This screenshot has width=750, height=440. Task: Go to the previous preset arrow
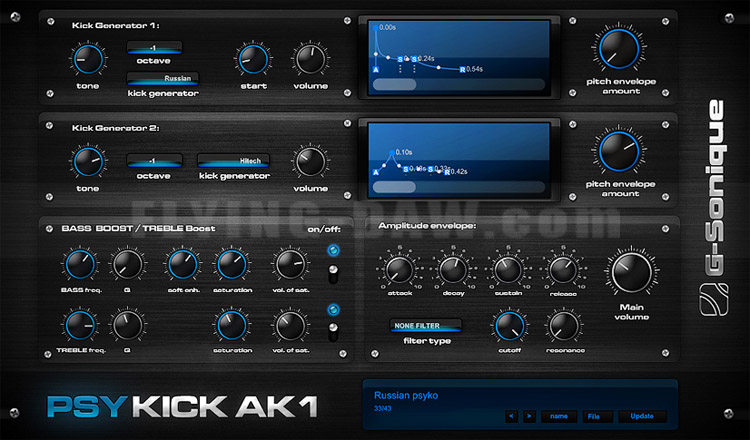tap(511, 416)
